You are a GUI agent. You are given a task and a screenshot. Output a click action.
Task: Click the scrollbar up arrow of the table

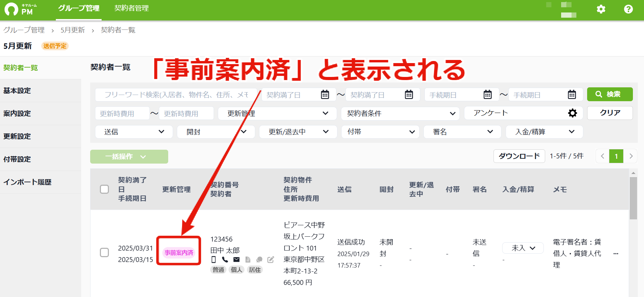[x=633, y=173]
